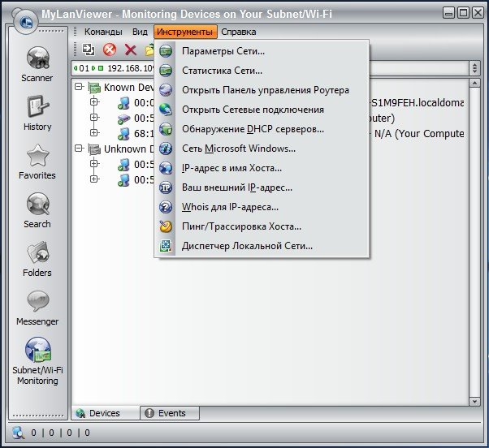Click the scrollbar down arrow in device list

click(x=474, y=401)
